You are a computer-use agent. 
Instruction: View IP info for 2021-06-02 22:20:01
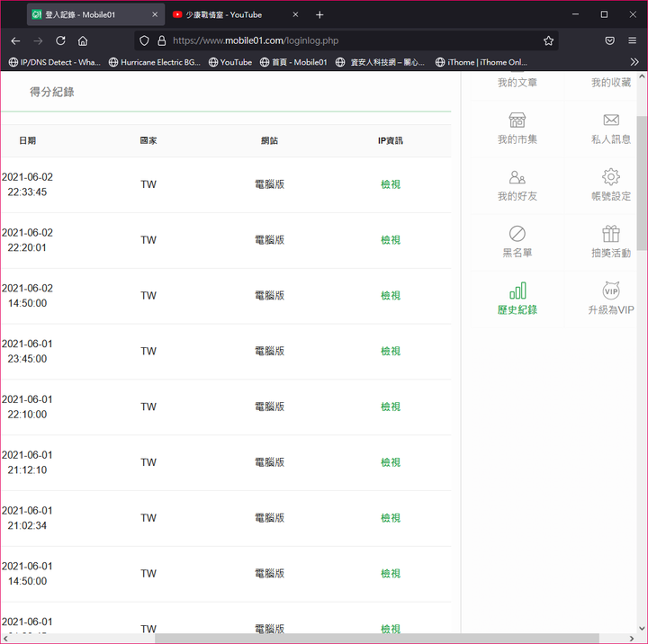tap(391, 240)
